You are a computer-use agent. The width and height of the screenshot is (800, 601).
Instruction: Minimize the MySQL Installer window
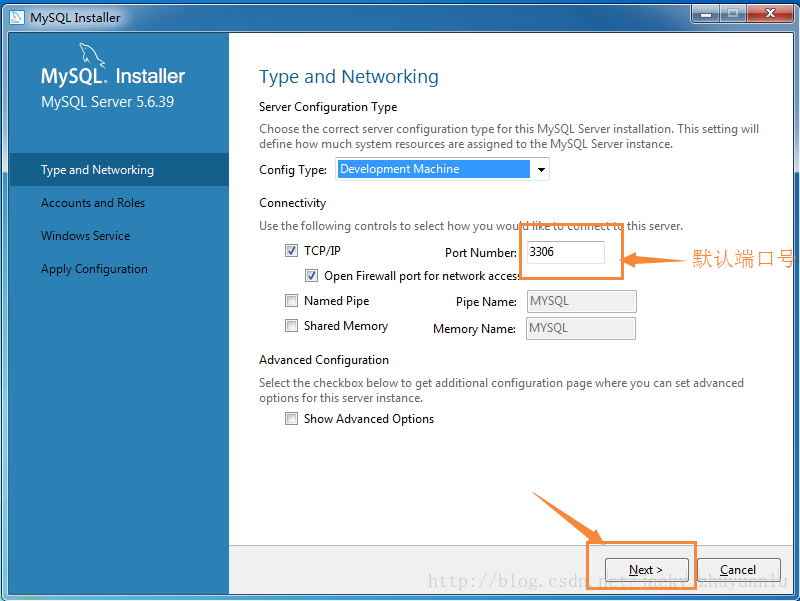(706, 13)
